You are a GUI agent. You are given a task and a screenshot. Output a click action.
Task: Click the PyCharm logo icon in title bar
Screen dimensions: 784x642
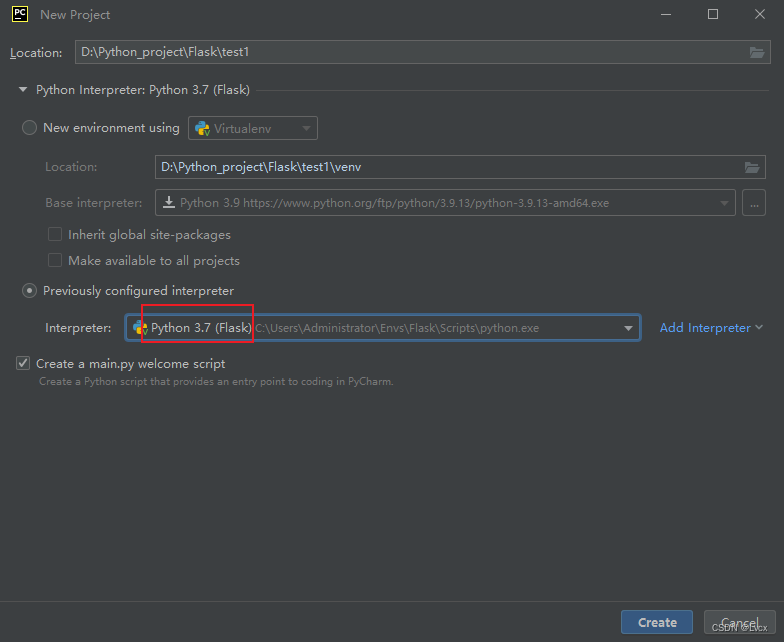[20, 14]
